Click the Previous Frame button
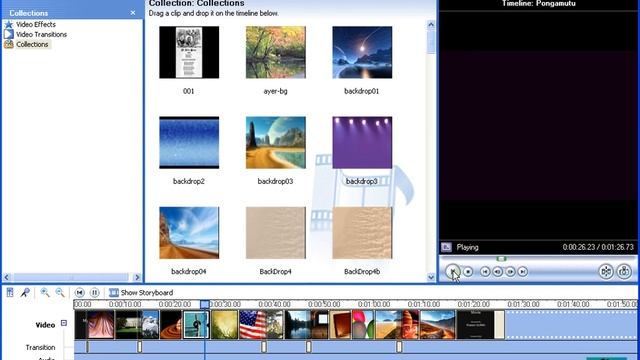Screen dimensions: 640x360 pos(498,271)
